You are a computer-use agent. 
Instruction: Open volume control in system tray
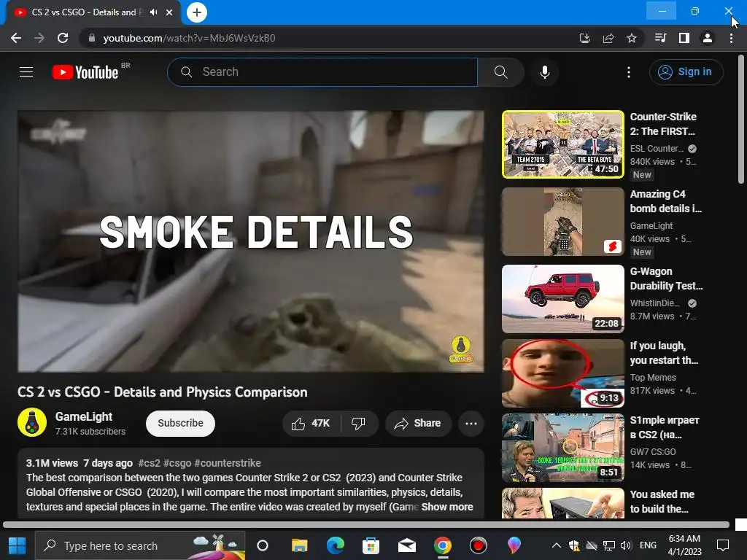(x=626, y=545)
